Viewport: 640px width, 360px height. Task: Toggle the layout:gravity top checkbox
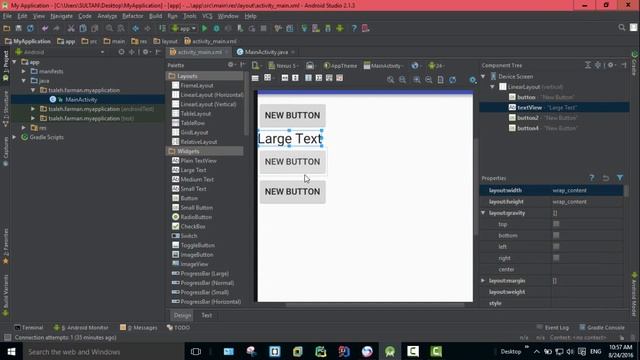(556, 224)
